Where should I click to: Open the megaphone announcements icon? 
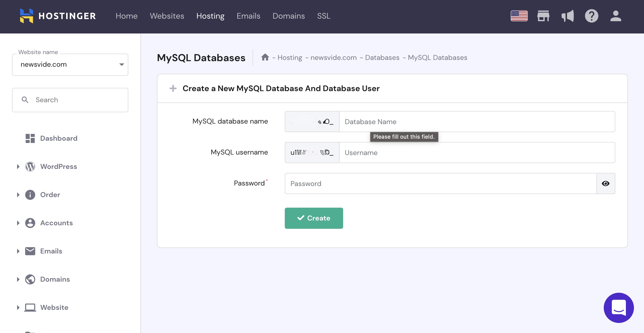[x=568, y=16]
